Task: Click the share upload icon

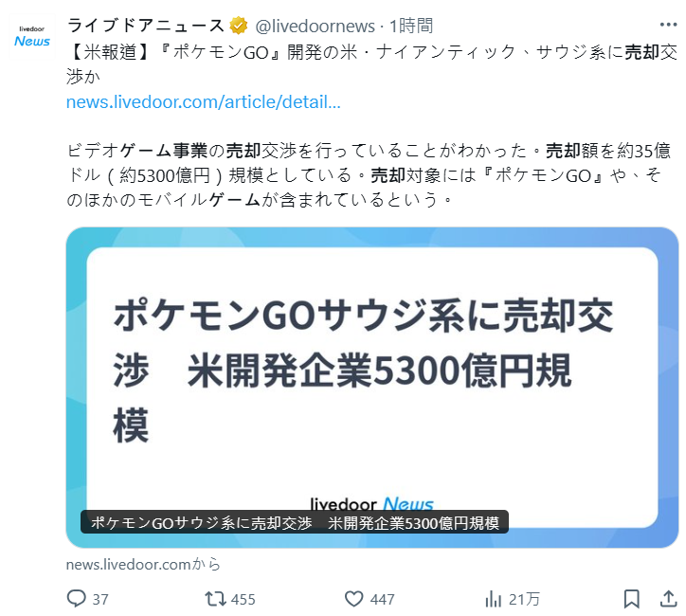Action: coord(668,599)
